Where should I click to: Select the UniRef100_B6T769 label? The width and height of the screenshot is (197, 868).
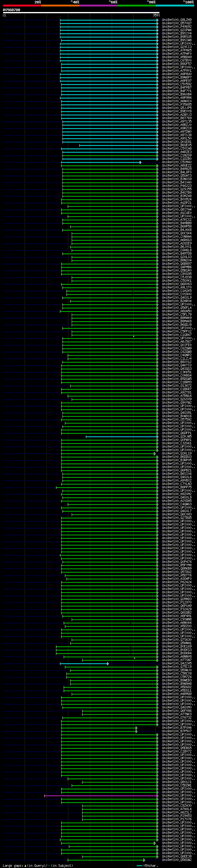tap(176, 118)
